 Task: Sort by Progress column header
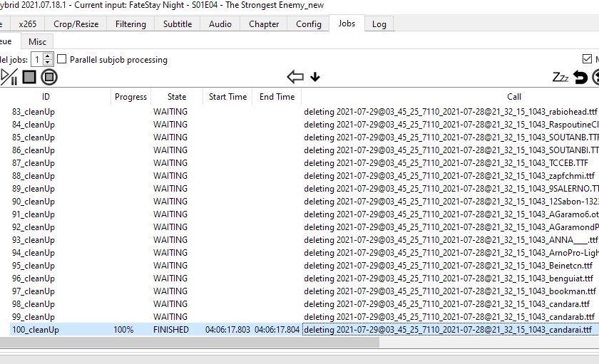(130, 97)
